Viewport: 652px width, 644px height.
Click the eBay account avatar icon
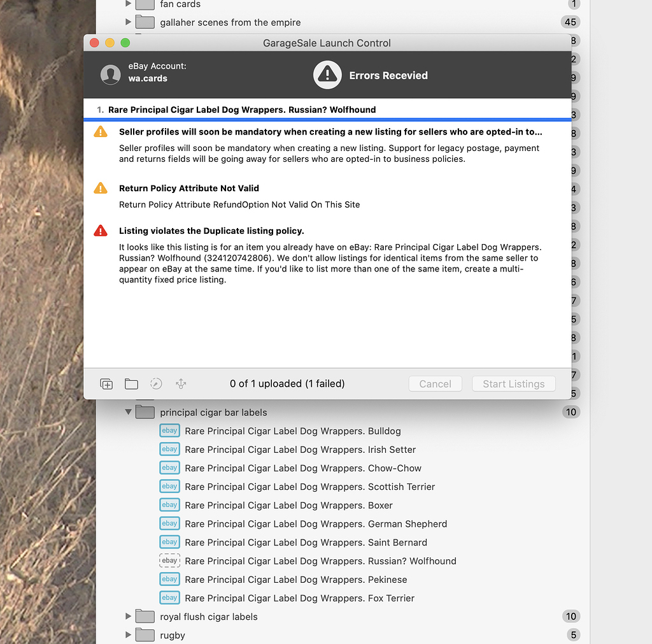(x=111, y=75)
